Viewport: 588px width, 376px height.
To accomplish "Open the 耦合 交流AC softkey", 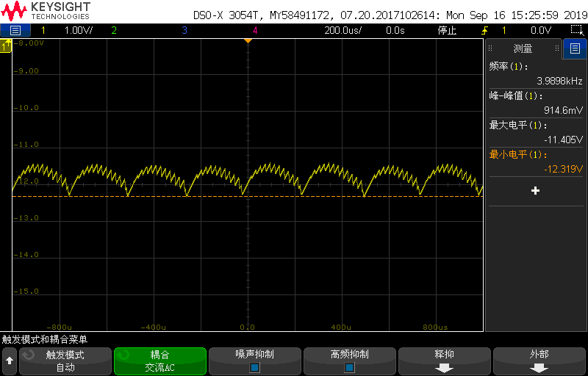I will point(160,361).
